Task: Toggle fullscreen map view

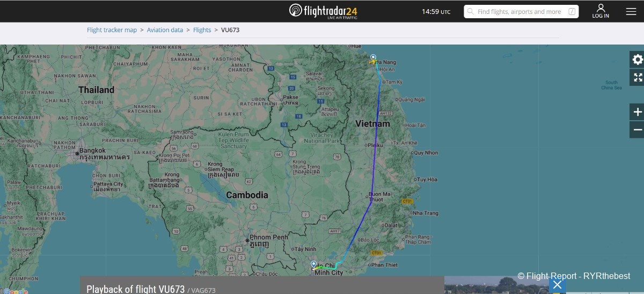Action: [638, 77]
